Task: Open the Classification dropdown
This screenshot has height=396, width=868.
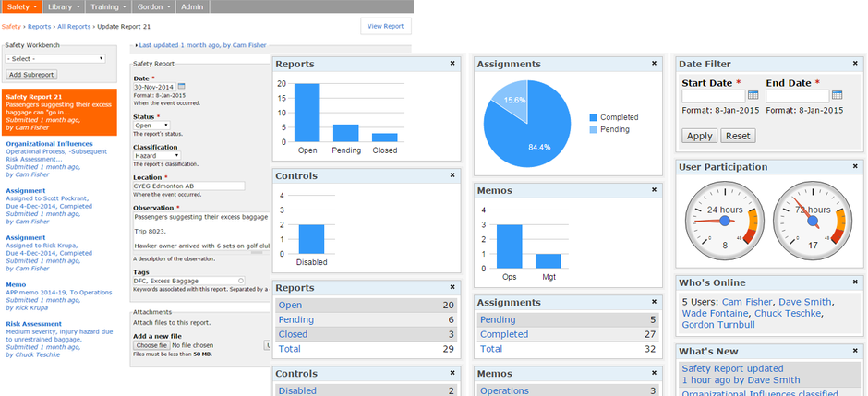Action: (x=155, y=156)
